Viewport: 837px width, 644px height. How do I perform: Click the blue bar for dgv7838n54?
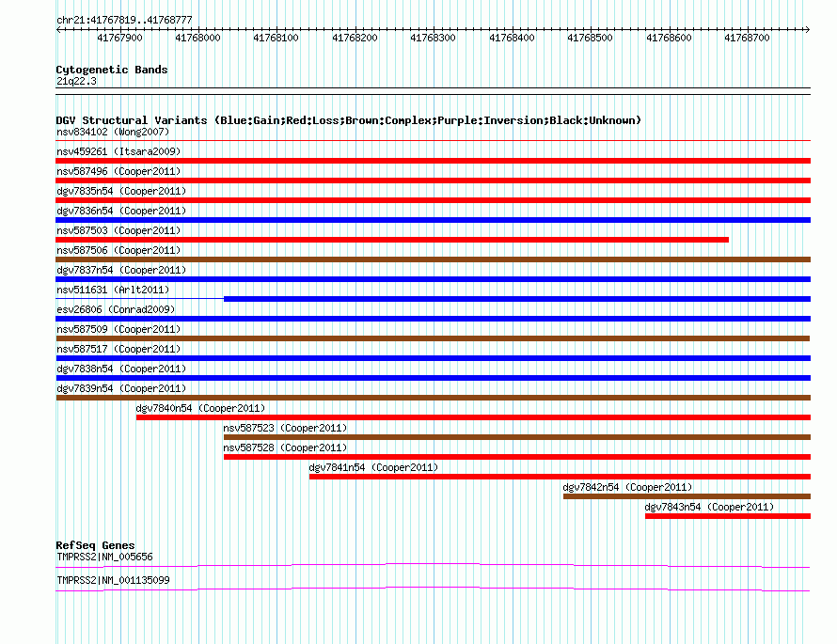433,378
